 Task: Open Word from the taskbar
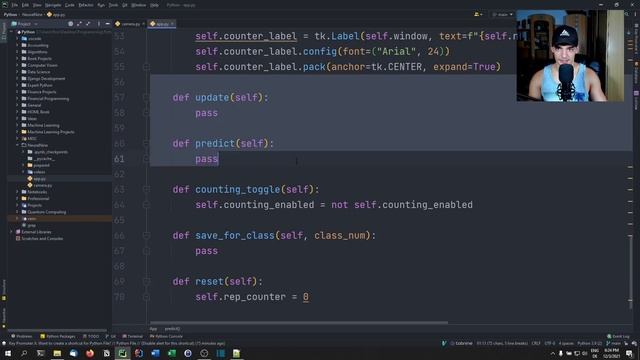click(x=155, y=353)
